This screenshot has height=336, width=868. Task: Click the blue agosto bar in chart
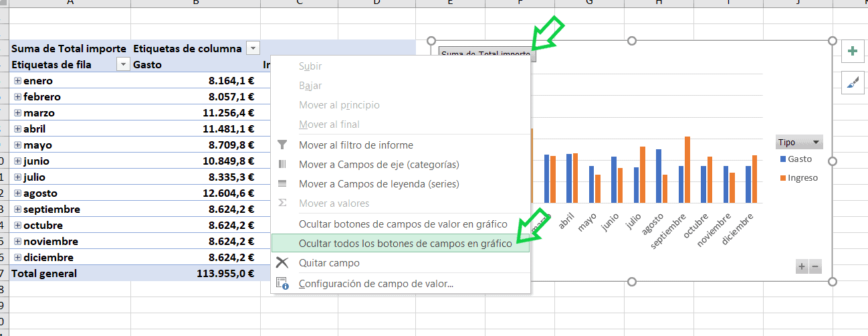tap(659, 176)
